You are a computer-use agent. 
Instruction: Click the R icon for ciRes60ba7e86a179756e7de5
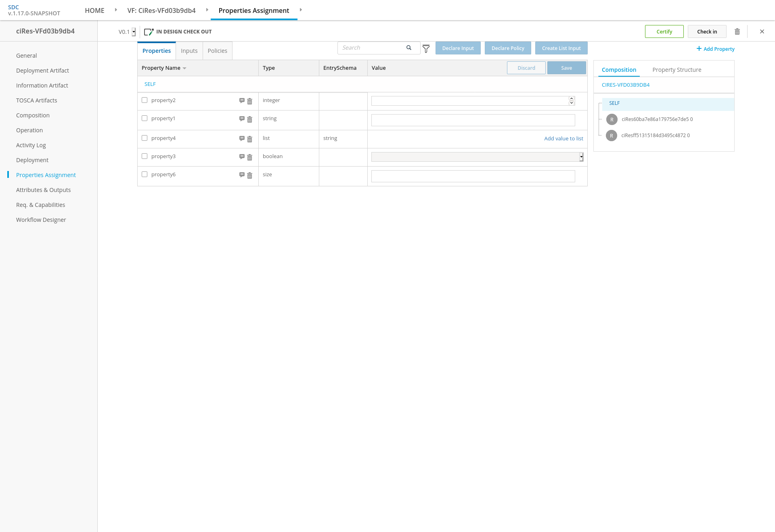[612, 119]
